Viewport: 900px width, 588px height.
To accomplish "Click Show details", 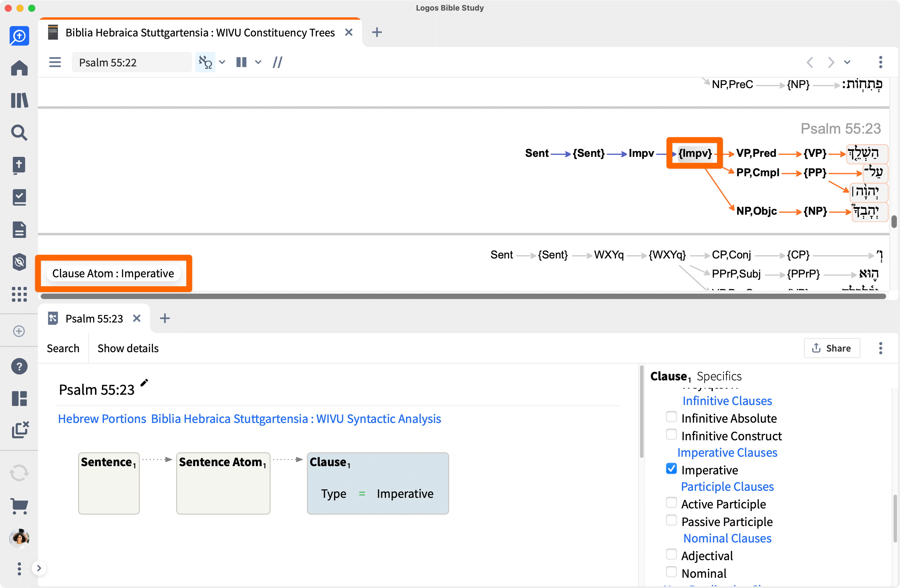I will tap(128, 348).
